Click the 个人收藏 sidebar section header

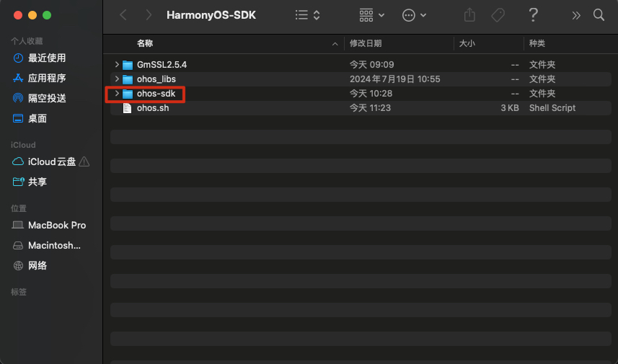(27, 41)
